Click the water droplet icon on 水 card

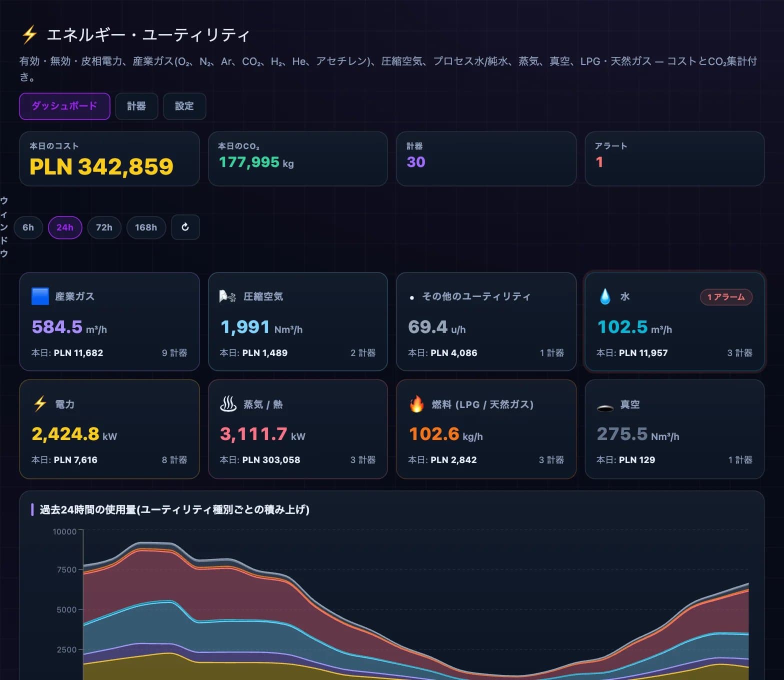click(605, 296)
